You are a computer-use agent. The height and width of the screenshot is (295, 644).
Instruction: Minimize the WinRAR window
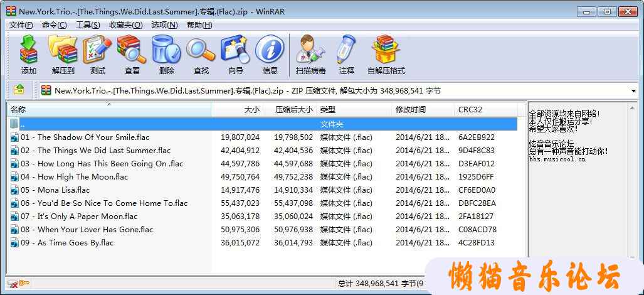pos(586,12)
